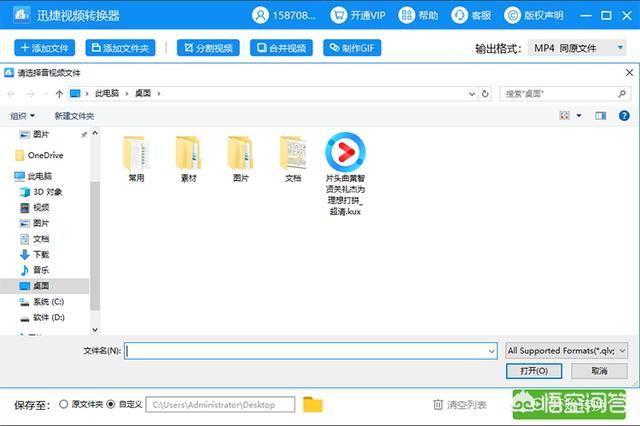The image size is (640, 426).
Task: Click 新建文件夹 in the dialog toolbar
Action: [x=74, y=116]
